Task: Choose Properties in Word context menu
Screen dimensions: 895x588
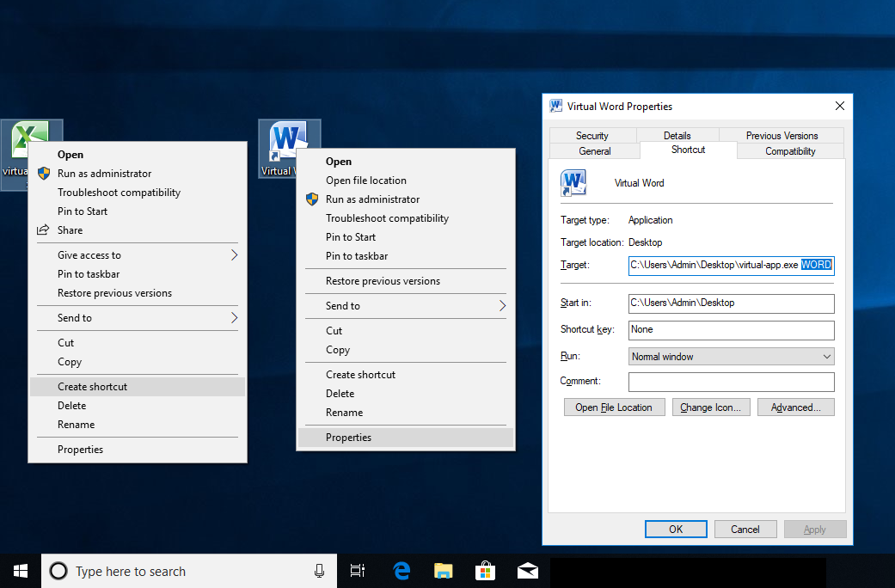Action: (x=348, y=438)
